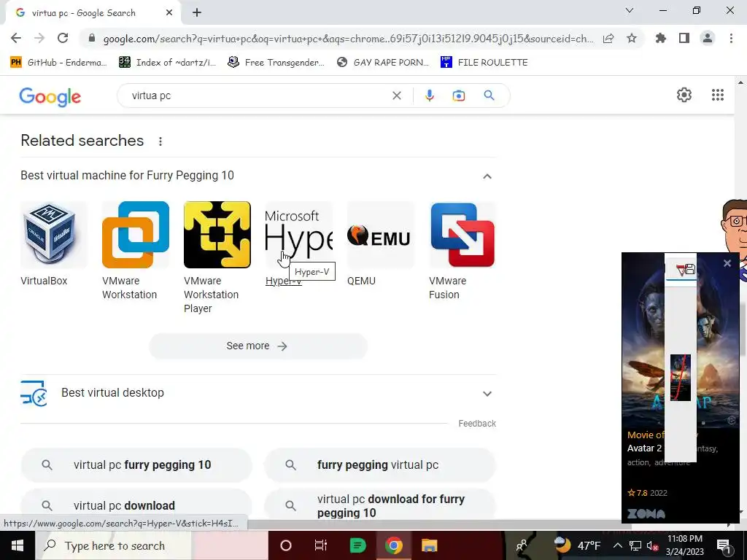747x560 pixels.
Task: Click the ZONA logo in the ad
Action: click(646, 513)
